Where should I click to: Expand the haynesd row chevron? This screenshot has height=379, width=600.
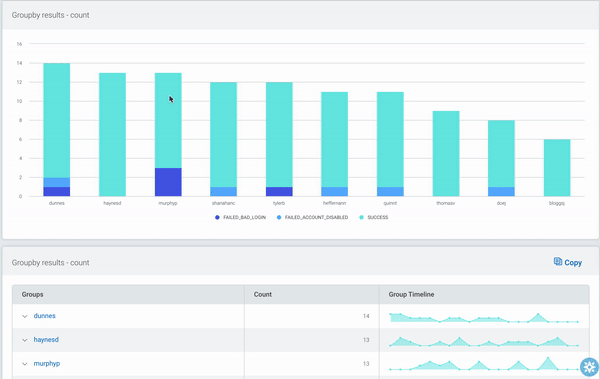click(x=25, y=340)
